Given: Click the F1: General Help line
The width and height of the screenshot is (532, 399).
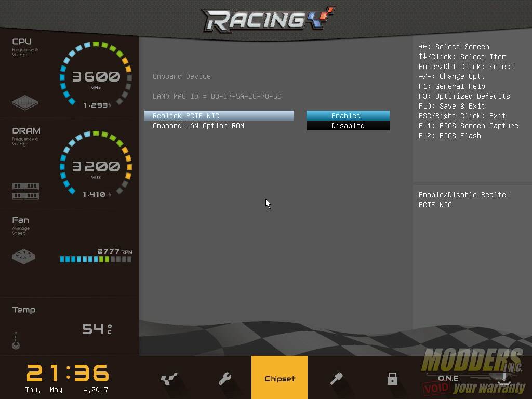Looking at the screenshot, I should point(451,86).
